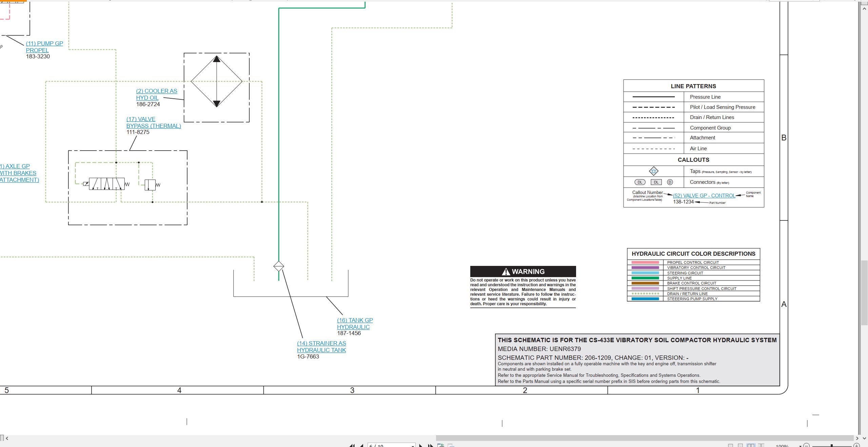Click grid column label 3
This screenshot has width=868, height=447.
point(352,390)
